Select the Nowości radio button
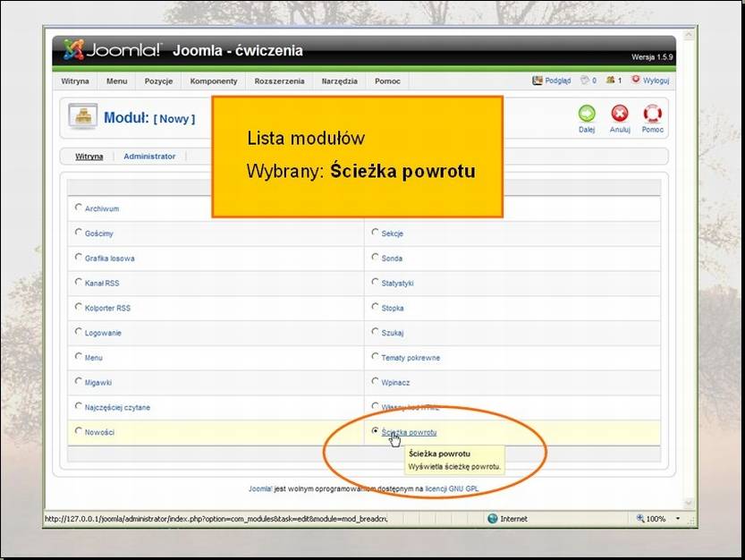The image size is (745, 560). click(x=79, y=430)
